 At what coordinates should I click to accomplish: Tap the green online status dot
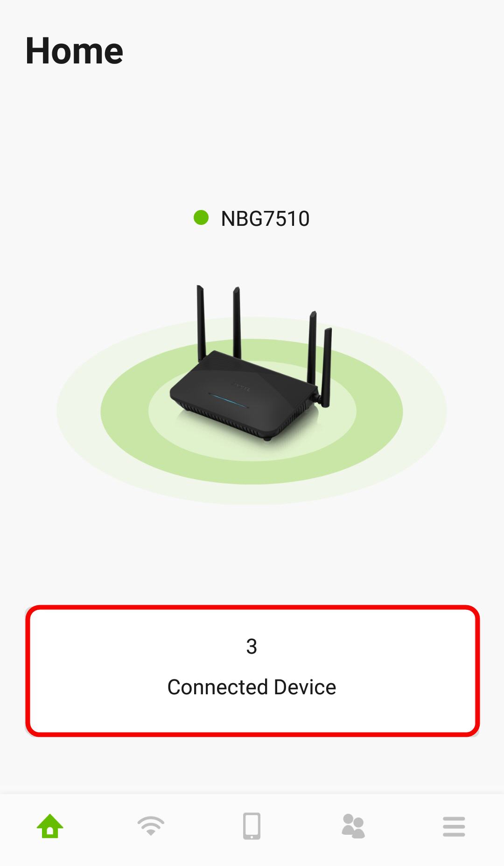click(x=201, y=217)
